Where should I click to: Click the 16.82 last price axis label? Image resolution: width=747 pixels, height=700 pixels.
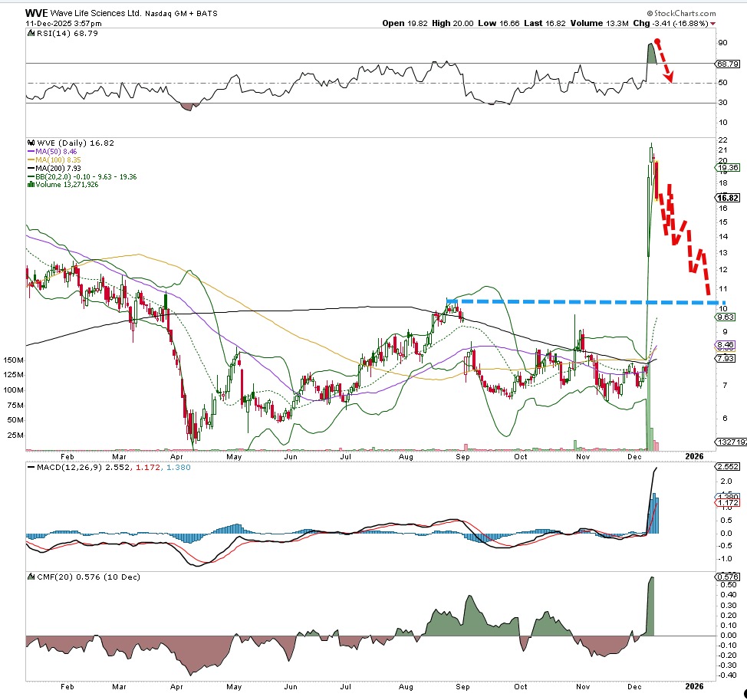pos(726,196)
